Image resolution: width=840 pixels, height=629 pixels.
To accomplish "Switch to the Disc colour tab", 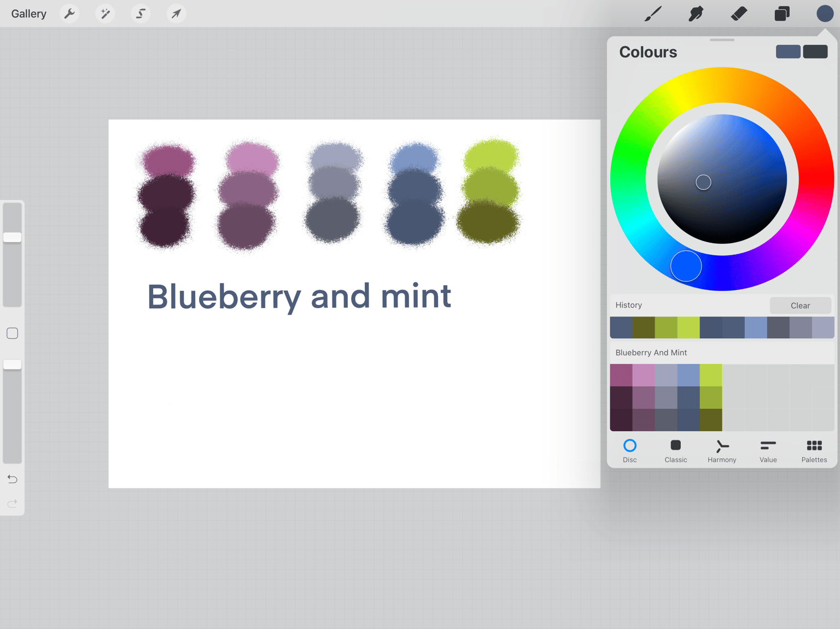I will [629, 451].
